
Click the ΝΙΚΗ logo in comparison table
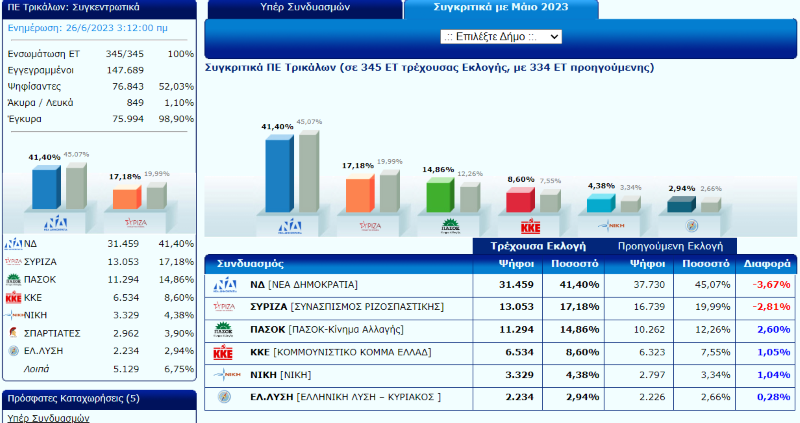click(225, 375)
